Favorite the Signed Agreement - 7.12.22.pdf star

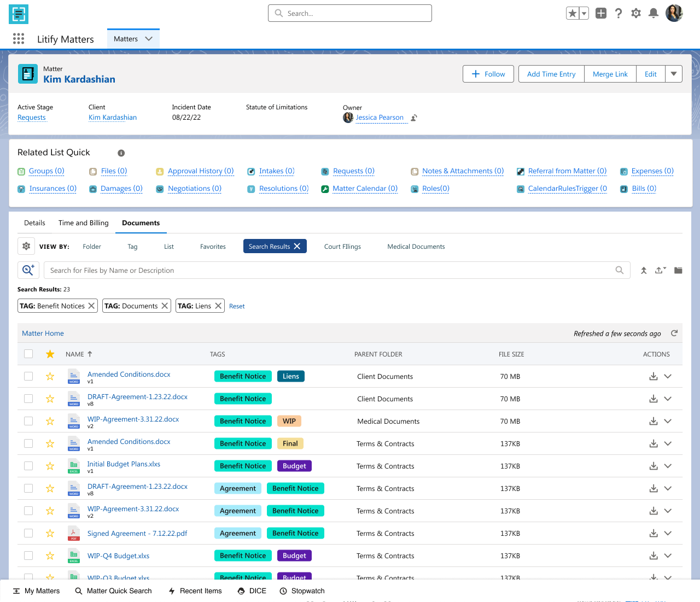click(50, 533)
